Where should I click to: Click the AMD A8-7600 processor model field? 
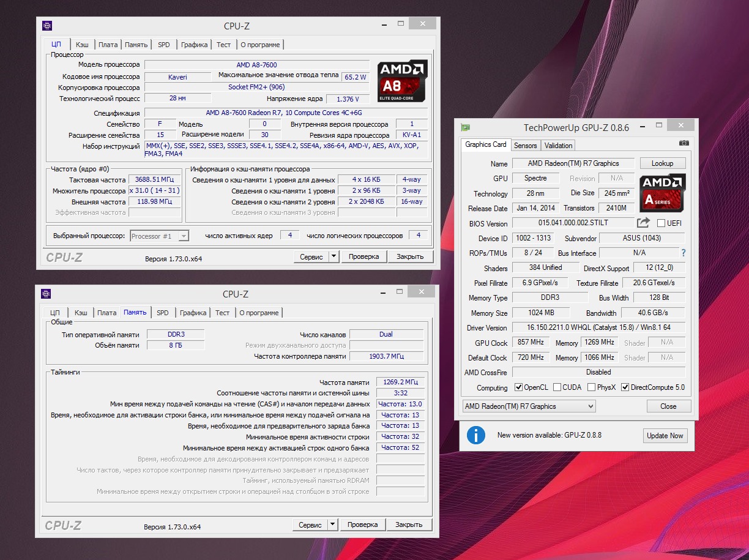pos(257,65)
